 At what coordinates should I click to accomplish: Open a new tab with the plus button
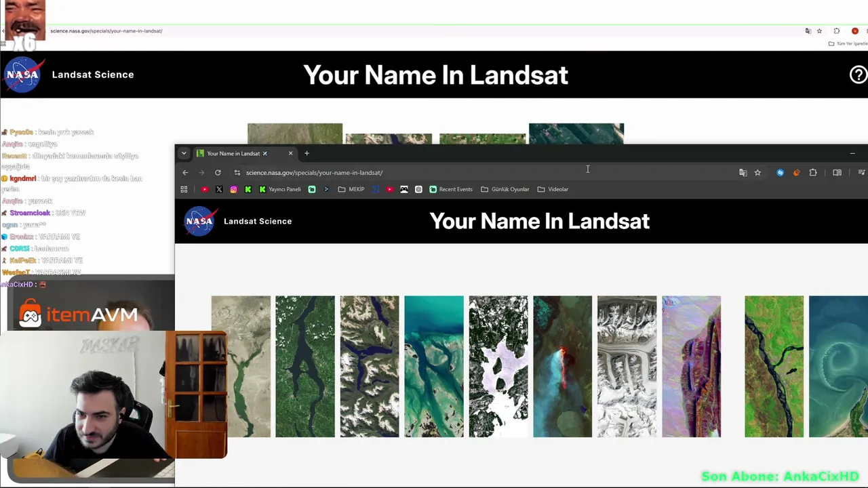(x=307, y=153)
